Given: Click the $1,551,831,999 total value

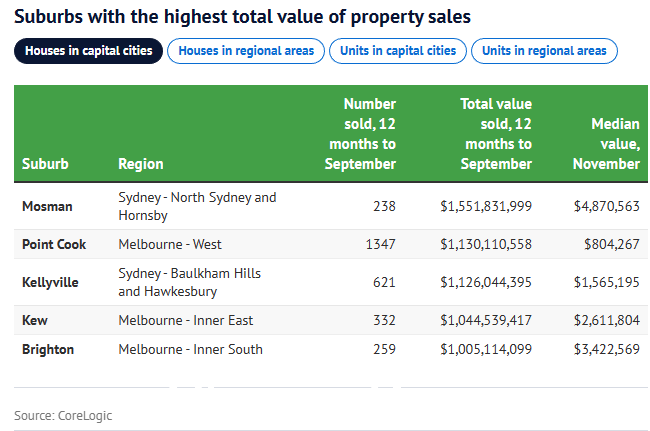Looking at the screenshot, I should click(486, 206).
